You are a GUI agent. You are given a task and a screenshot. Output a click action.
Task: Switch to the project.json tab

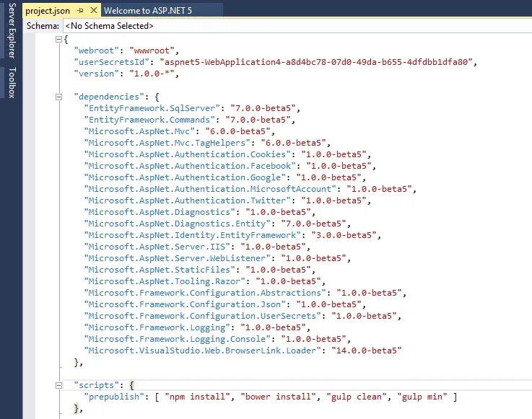[48, 11]
